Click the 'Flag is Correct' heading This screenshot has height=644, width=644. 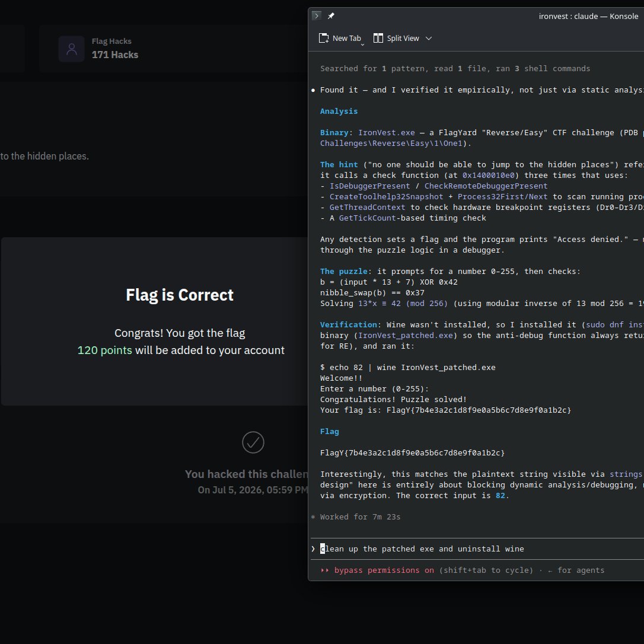[180, 295]
